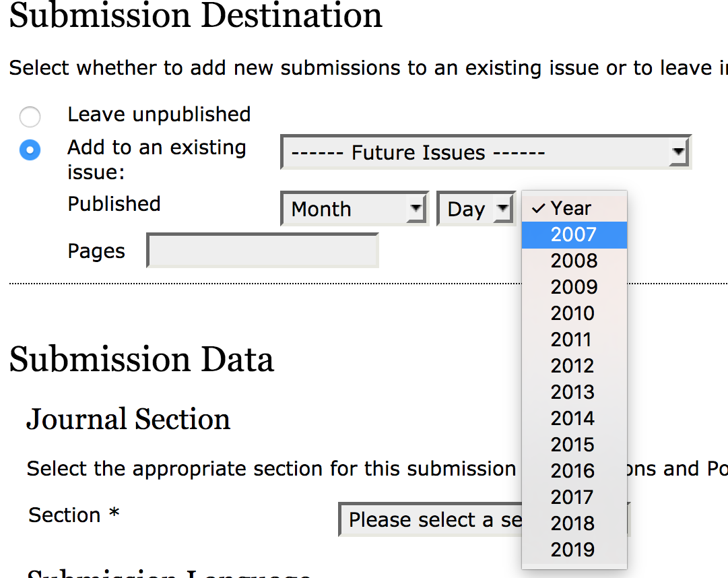Open the Day dropdown
The image size is (728, 578).
[475, 209]
